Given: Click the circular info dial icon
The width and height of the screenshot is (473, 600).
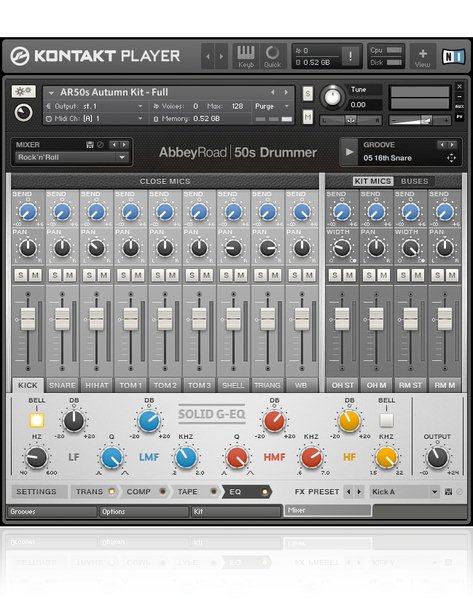Looking at the screenshot, I should [x=23, y=113].
